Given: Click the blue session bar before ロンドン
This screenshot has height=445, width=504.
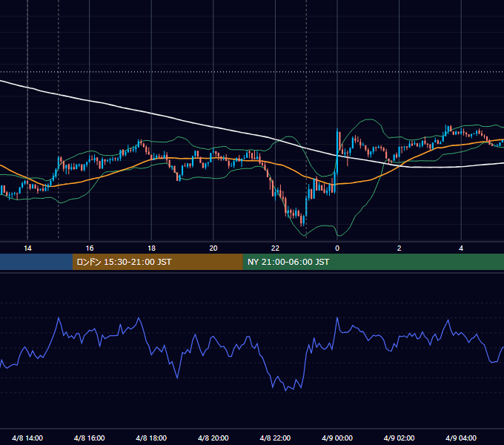Looking at the screenshot, I should (x=36, y=262).
